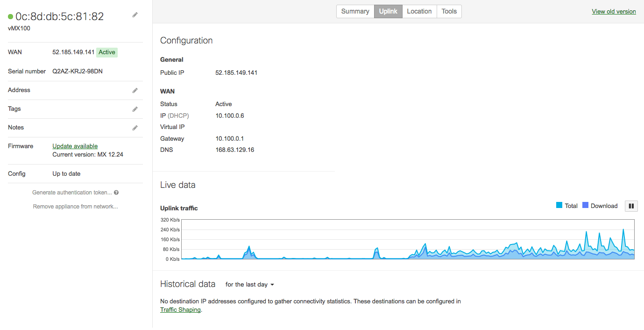Select the Uplink tab
The height and width of the screenshot is (330, 644).
click(x=388, y=12)
